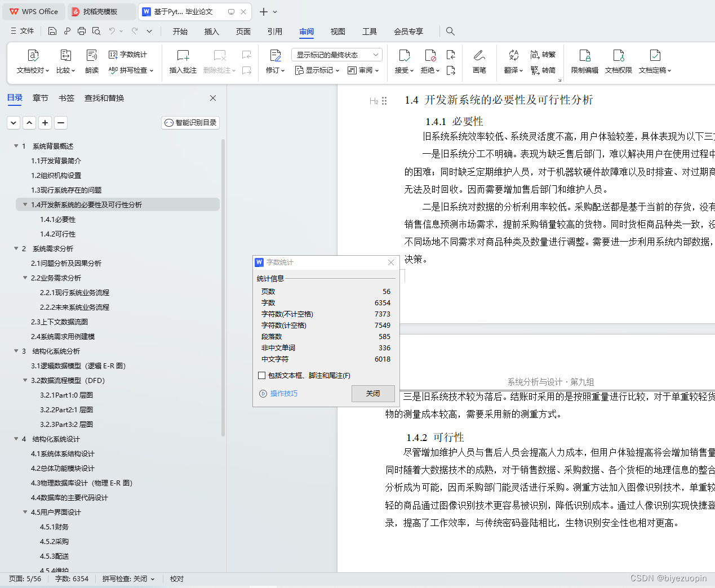Screen dimensions: 715x588
Task: Open the 显示标记的最终状态 dropdown
Action: tap(337, 55)
